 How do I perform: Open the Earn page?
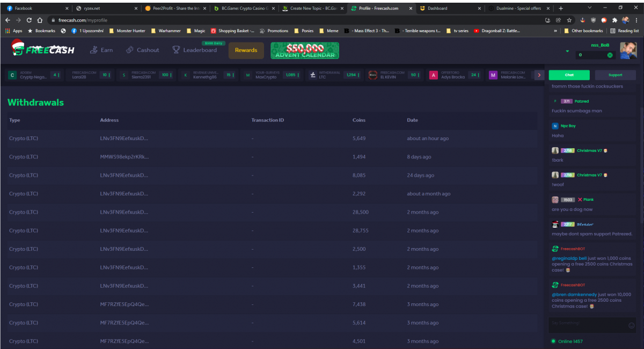pyautogui.click(x=101, y=50)
